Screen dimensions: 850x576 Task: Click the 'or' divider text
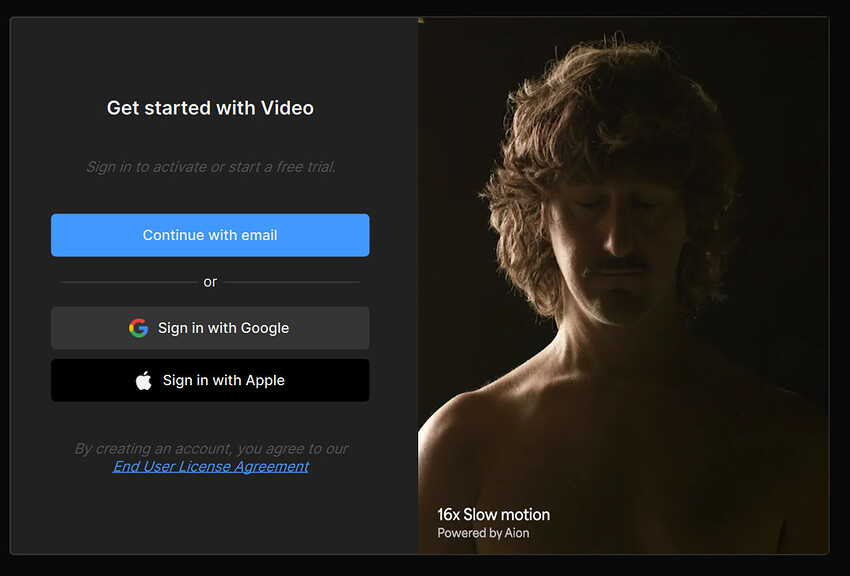[x=210, y=282]
